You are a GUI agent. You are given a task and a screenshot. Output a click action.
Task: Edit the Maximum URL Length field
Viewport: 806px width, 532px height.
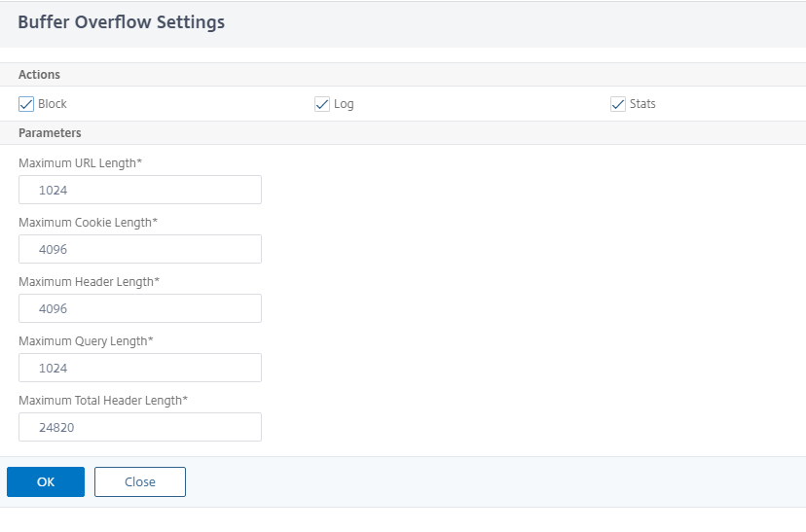[x=140, y=190]
